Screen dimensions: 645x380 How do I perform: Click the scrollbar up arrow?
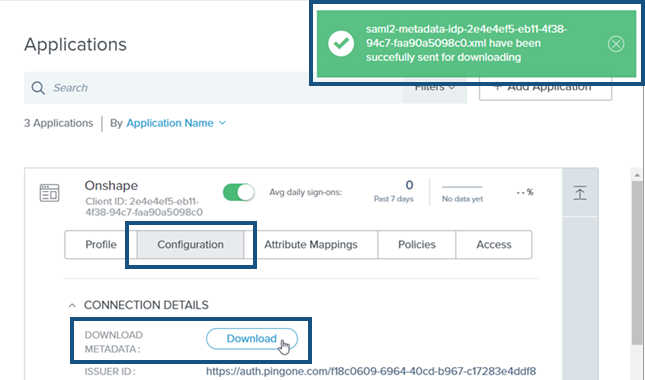637,175
